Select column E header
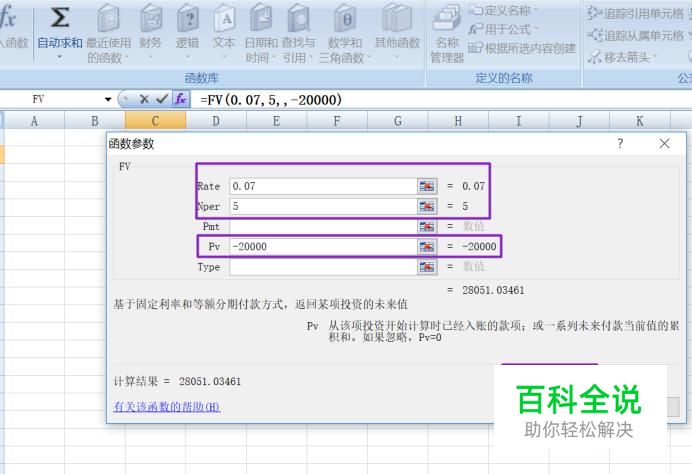692x474 pixels. (276, 120)
